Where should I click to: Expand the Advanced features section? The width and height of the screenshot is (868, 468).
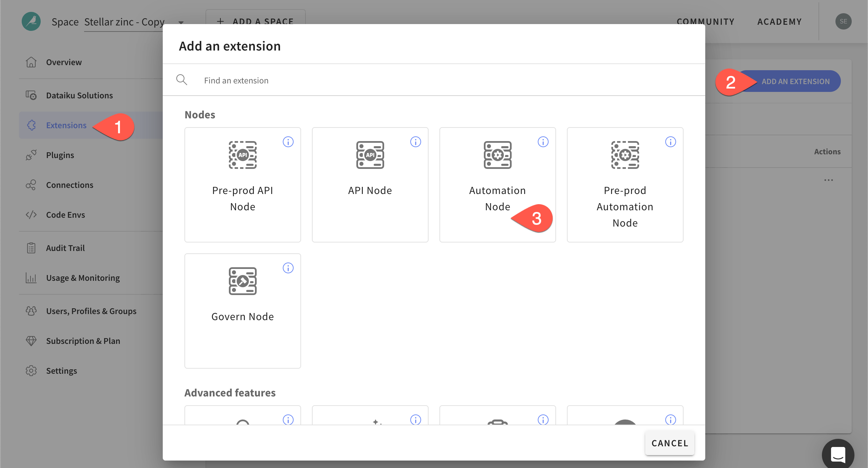[x=230, y=392]
